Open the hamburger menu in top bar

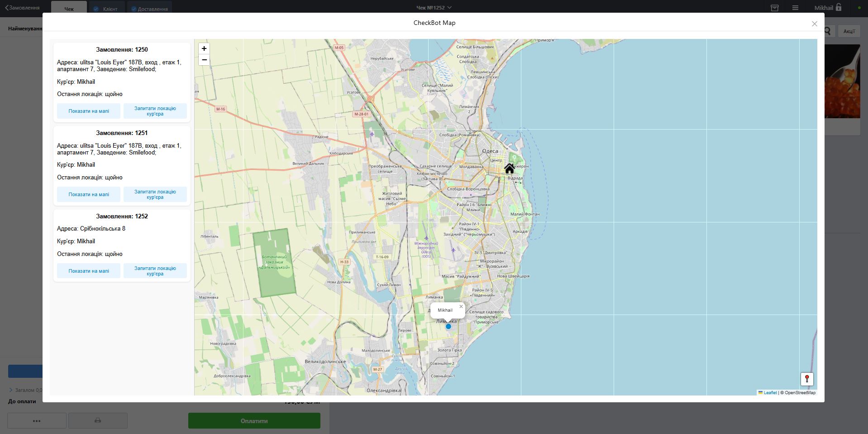pyautogui.click(x=795, y=8)
